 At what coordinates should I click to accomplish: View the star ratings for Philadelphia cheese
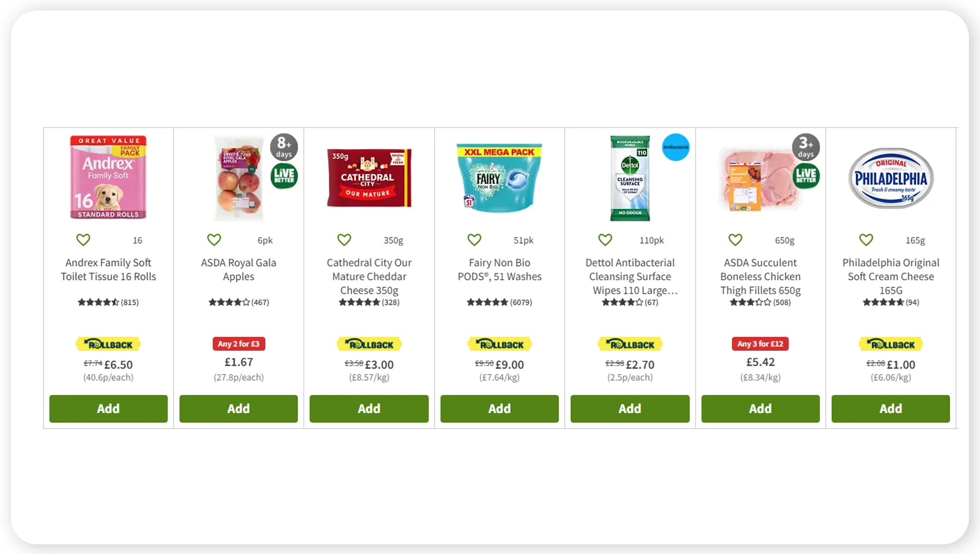click(x=883, y=302)
